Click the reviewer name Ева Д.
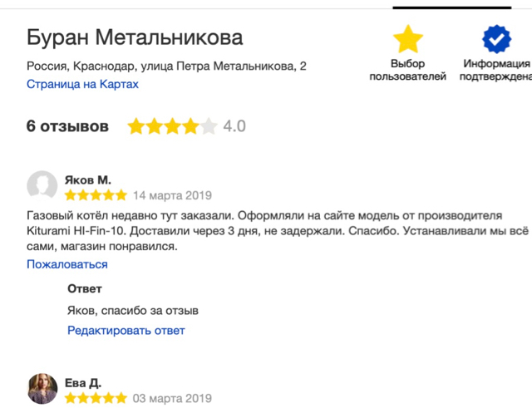Screen dimensions: 532x408 [x=83, y=382]
